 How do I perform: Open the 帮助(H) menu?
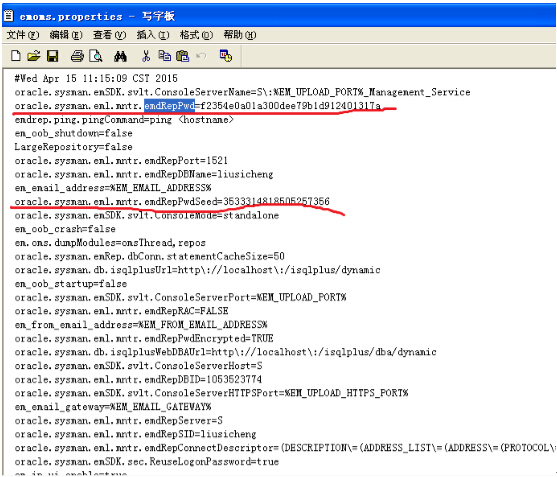point(240,35)
